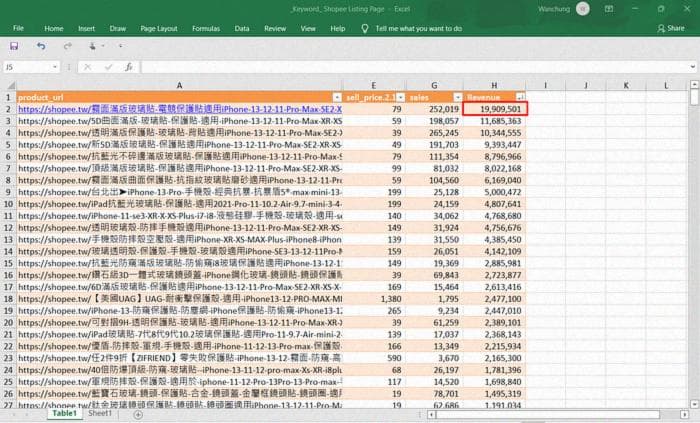Viewport: 700px width, 423px height.
Task: Click the New Sheet plus icon
Action: 138,415
